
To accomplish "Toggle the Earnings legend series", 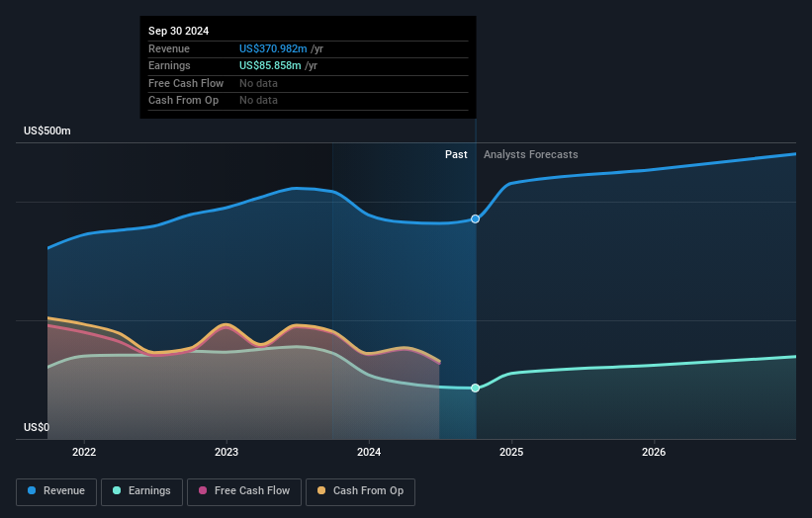I will tap(141, 491).
